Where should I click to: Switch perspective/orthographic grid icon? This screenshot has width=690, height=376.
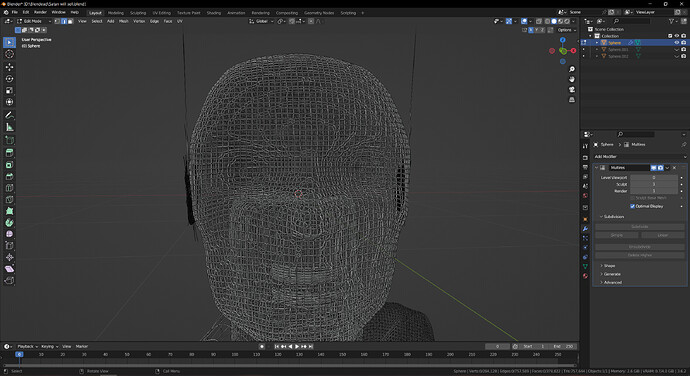pos(572,100)
